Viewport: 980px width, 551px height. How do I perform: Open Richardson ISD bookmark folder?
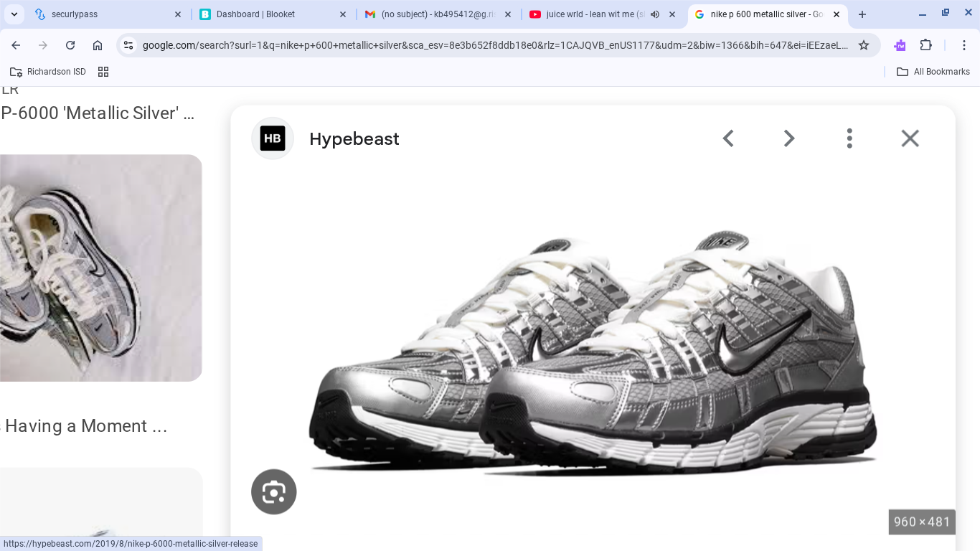[48, 72]
